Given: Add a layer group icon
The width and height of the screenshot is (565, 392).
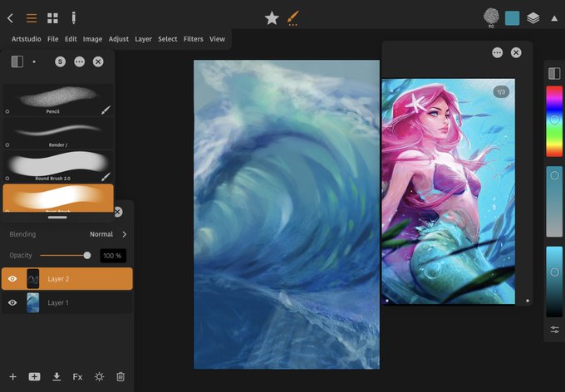Looking at the screenshot, I should 34,376.
